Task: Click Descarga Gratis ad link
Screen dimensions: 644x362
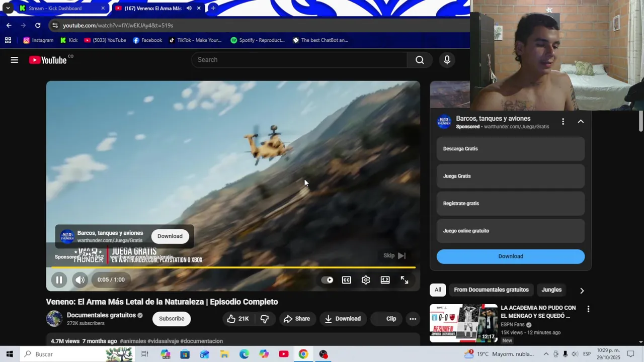Action: click(511, 149)
